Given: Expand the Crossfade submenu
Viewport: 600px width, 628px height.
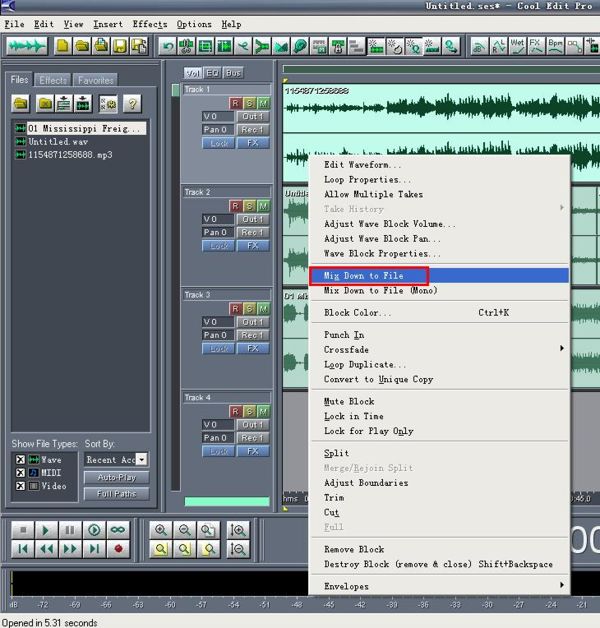Looking at the screenshot, I should click(x=440, y=349).
